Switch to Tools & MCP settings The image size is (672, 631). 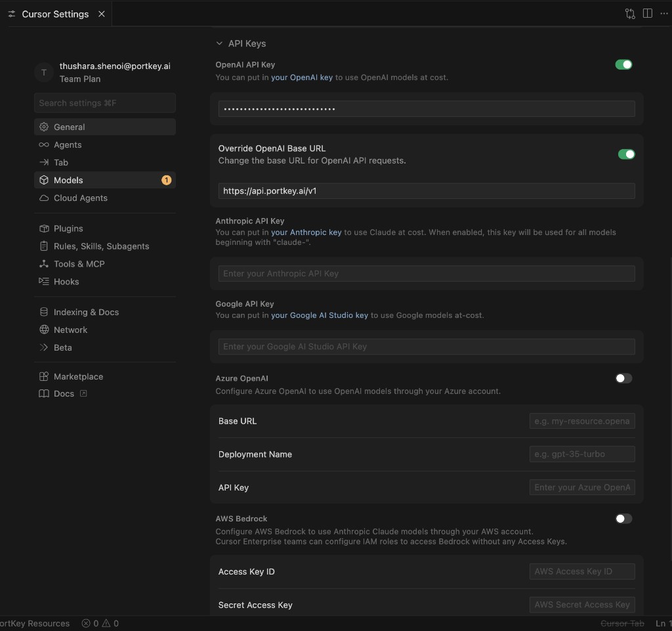[105, 264]
